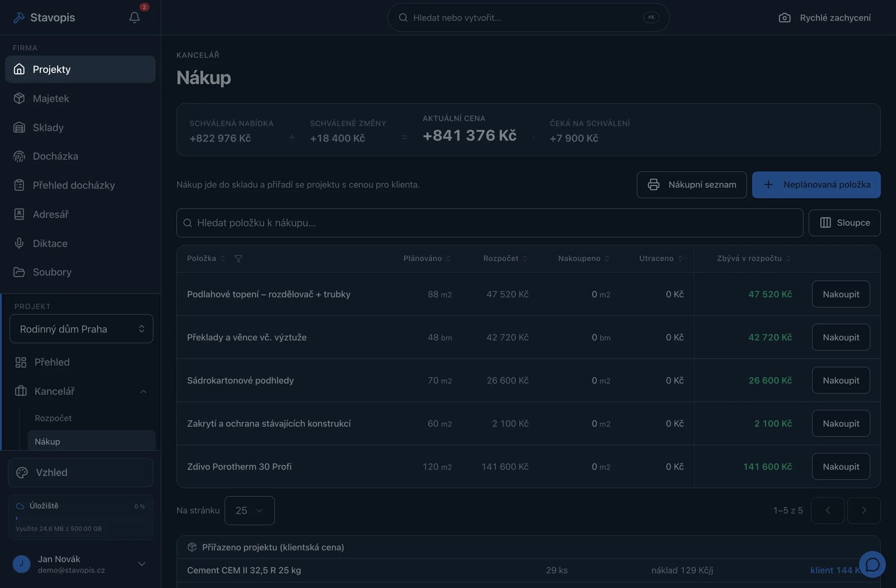Open Přehled docházky section
This screenshot has height=588, width=896.
(x=80, y=185)
